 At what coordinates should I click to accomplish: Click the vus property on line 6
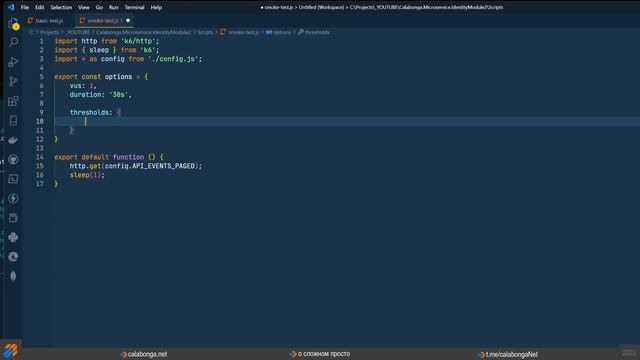tap(76, 86)
